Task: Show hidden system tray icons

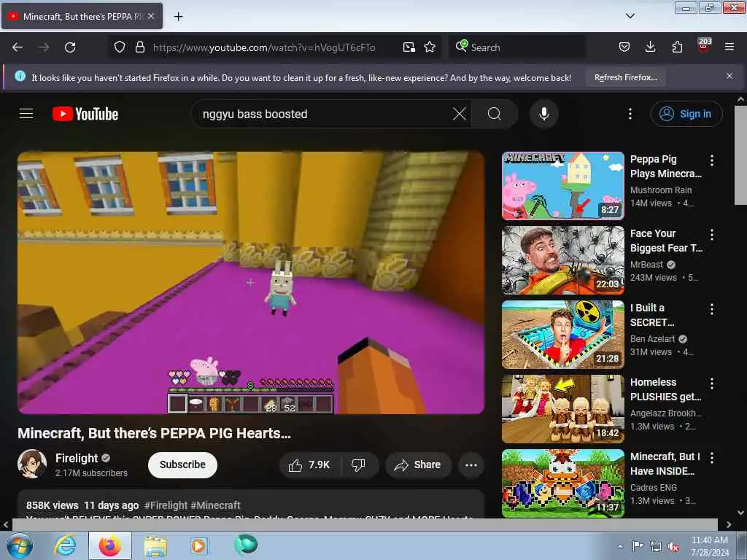Action: (x=620, y=546)
